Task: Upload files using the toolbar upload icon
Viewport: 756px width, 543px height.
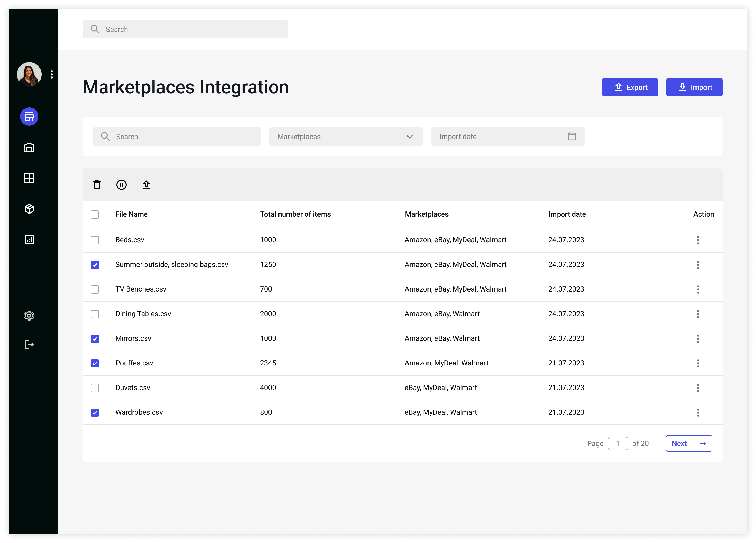Action: pos(146,185)
